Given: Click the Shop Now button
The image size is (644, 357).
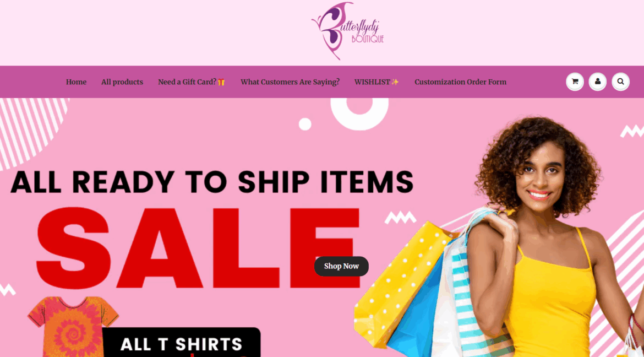Looking at the screenshot, I should point(341,266).
